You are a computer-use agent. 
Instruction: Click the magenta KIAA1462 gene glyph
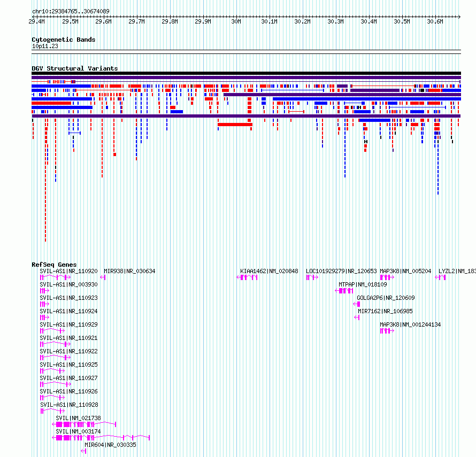[247, 277]
